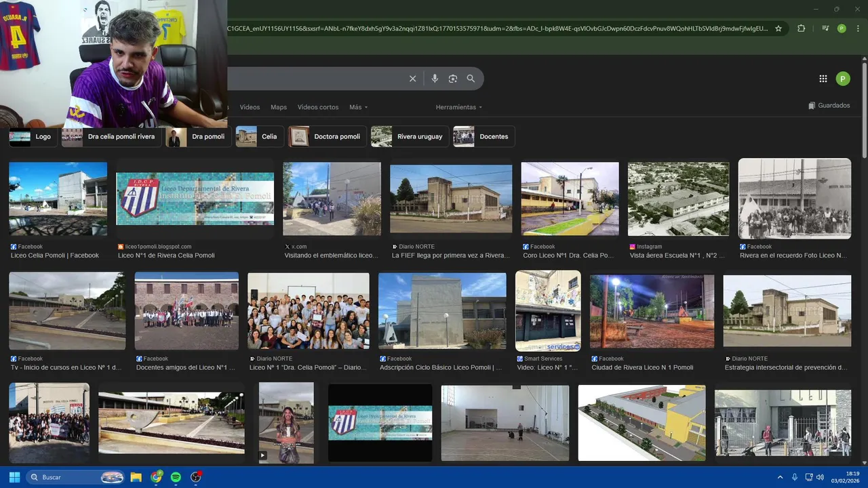868x488 pixels.
Task: Click the x.com source label
Action: (299, 247)
